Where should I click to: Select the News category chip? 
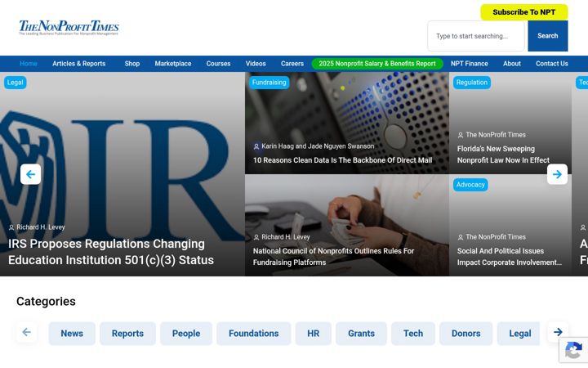coord(72,334)
